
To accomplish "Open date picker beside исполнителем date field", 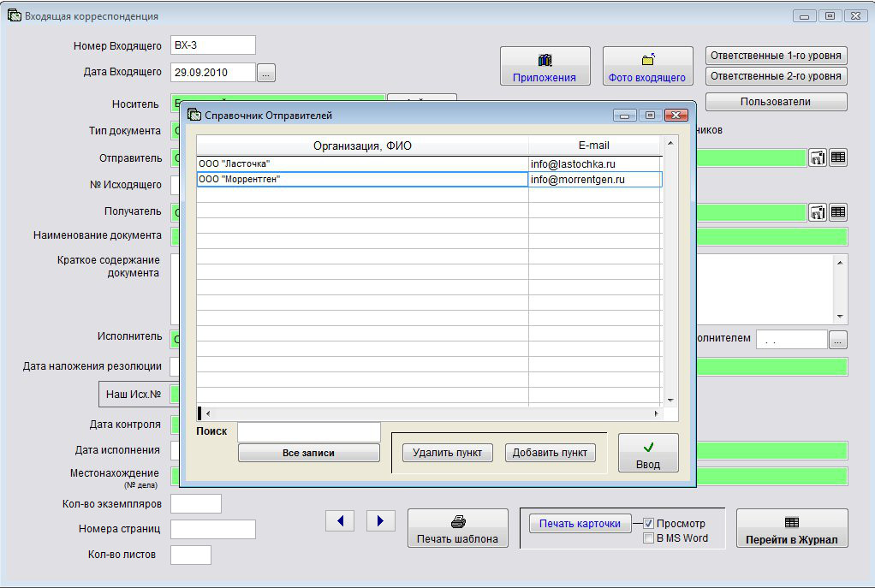I will [838, 340].
